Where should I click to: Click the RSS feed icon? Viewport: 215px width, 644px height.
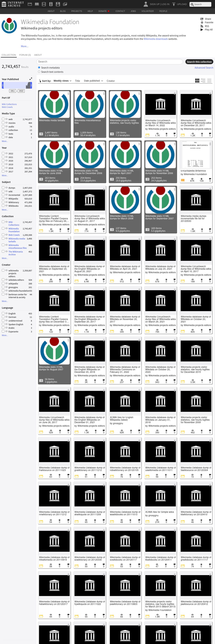202,26
